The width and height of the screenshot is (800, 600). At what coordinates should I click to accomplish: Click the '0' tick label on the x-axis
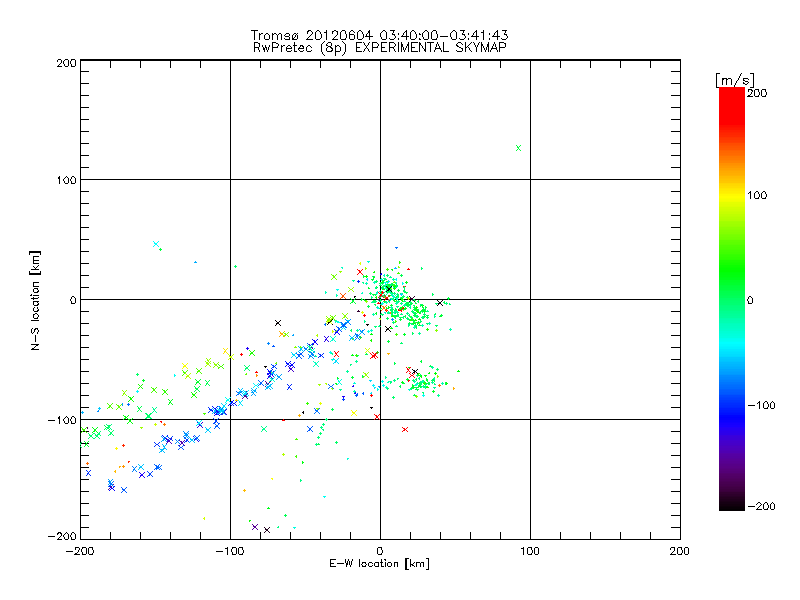(380, 551)
